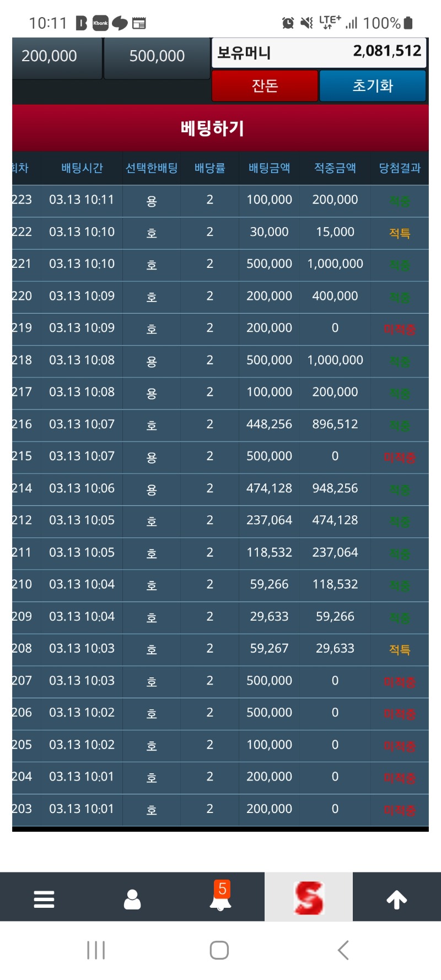Screen dimensions: 441x980
Task: Tap the Kbank notification icon in status bar
Action: 100,23
